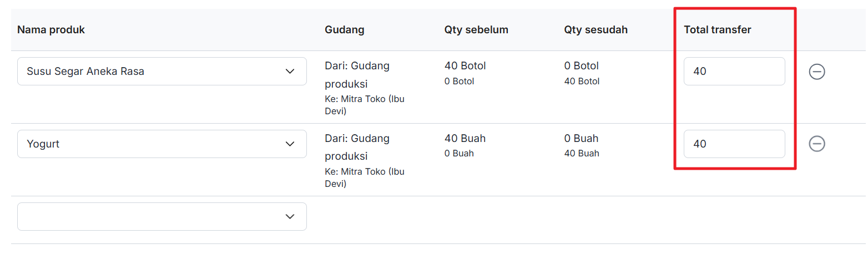Click Ke: Mitra Toko text in Yogurt row

pyautogui.click(x=364, y=177)
